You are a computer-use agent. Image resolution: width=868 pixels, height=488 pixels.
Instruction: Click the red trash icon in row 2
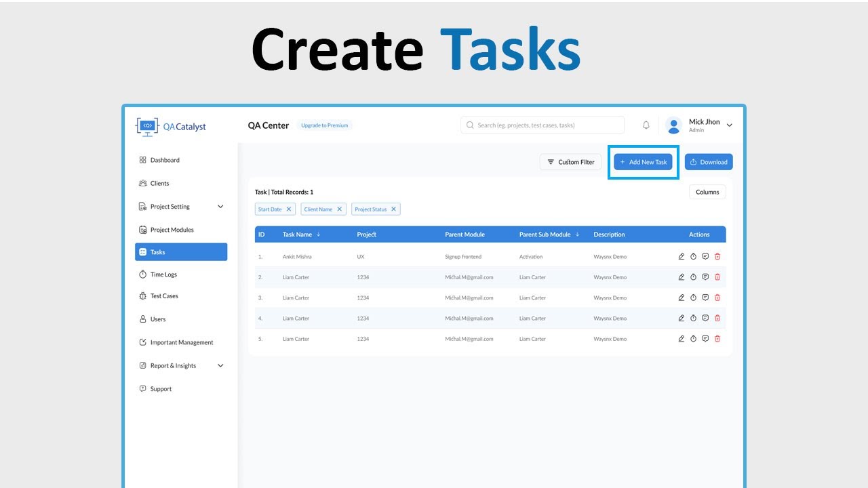[717, 277]
